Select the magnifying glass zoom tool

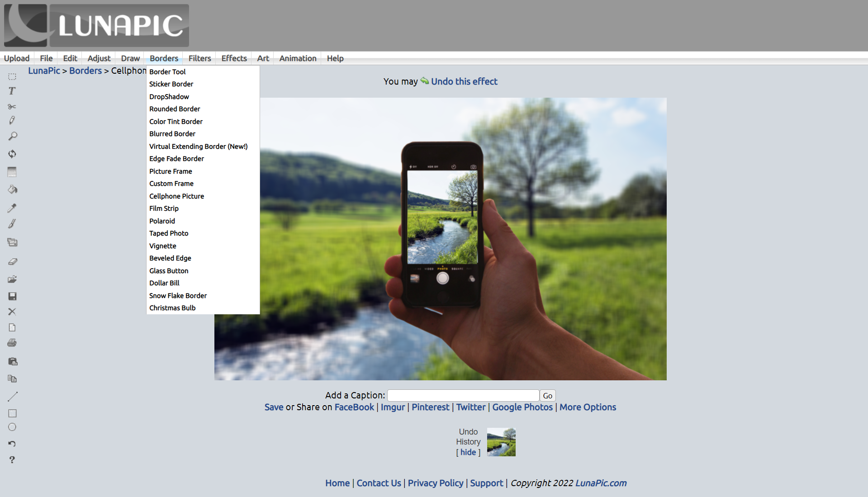(x=12, y=136)
